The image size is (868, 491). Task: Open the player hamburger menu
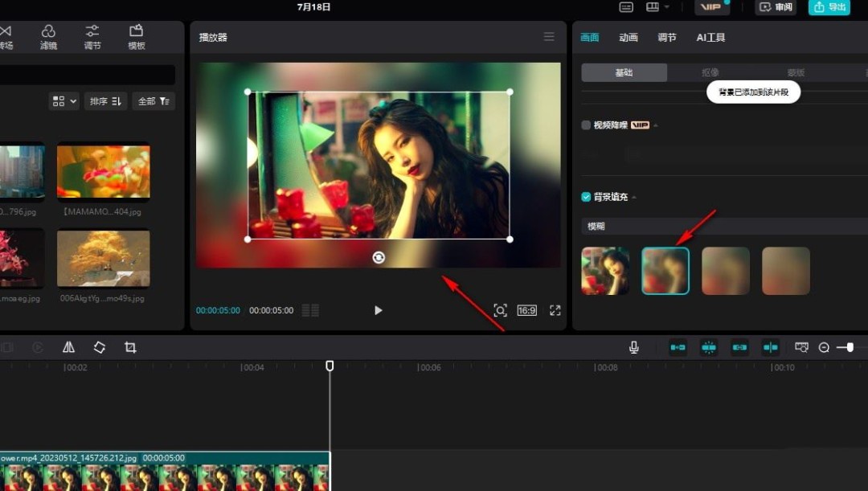coord(549,37)
